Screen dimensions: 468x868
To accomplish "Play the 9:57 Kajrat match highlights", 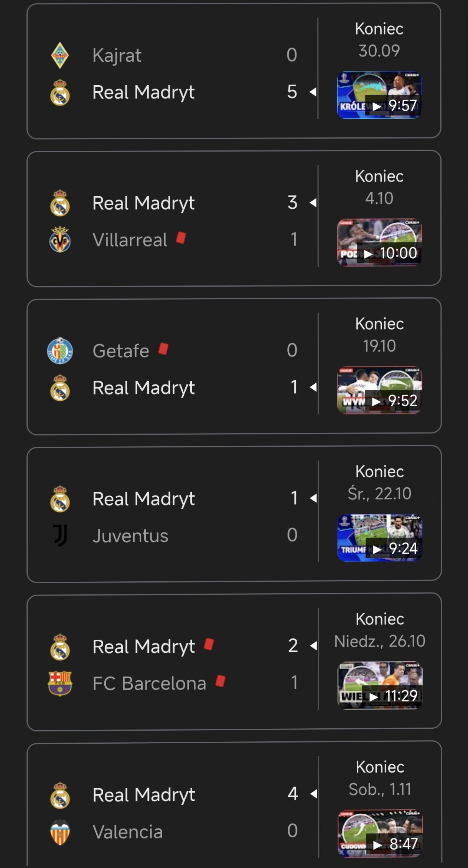I will [379, 95].
